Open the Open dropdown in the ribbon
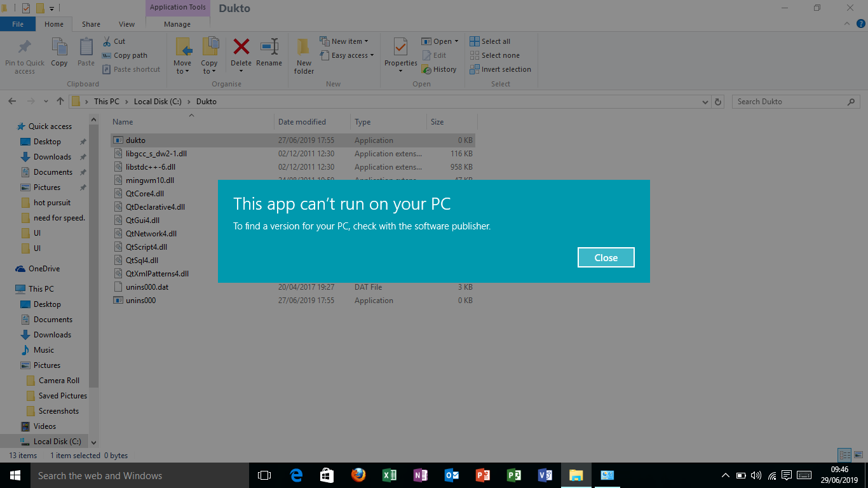Viewport: 868px width, 488px height. [x=440, y=41]
